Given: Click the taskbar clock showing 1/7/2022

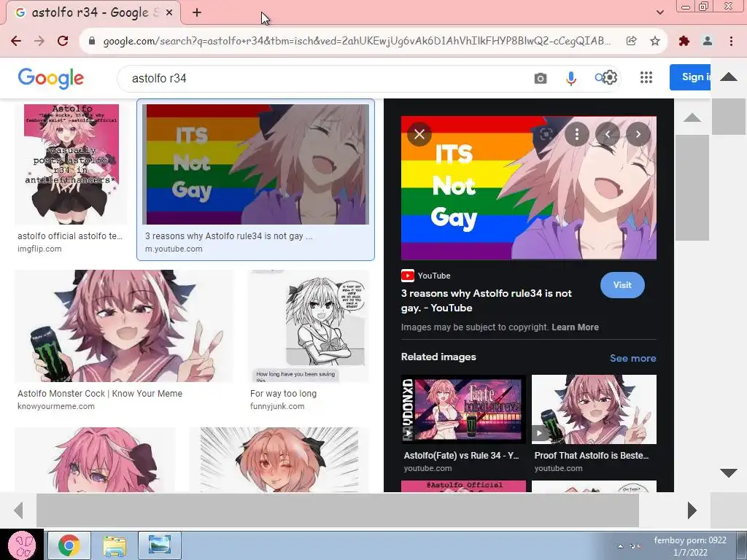Looking at the screenshot, I should [x=690, y=546].
